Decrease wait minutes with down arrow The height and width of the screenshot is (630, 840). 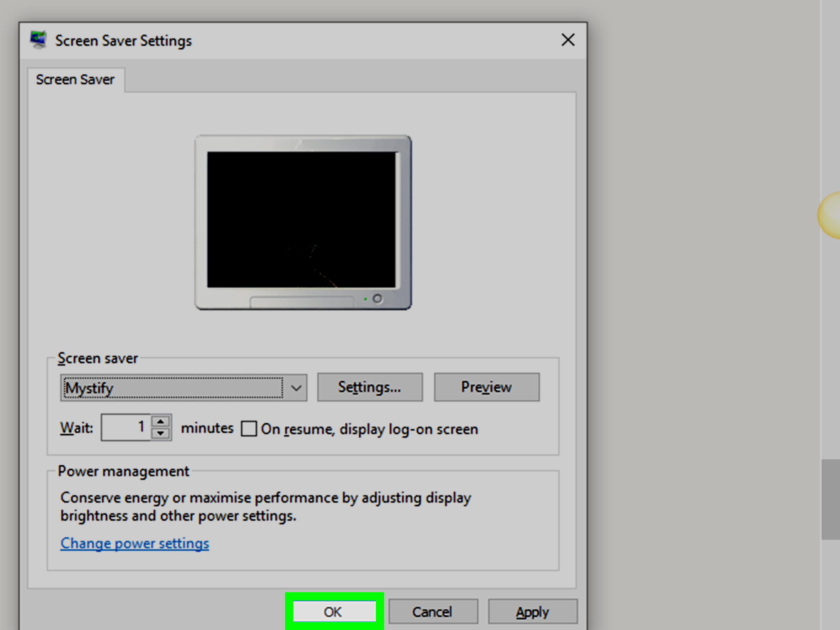pyautogui.click(x=161, y=433)
